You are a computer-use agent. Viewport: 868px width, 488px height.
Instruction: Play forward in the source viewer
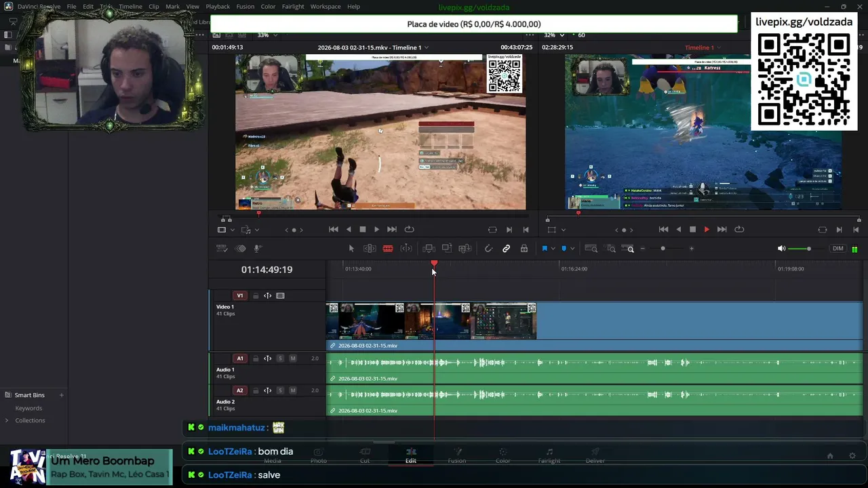(x=377, y=230)
